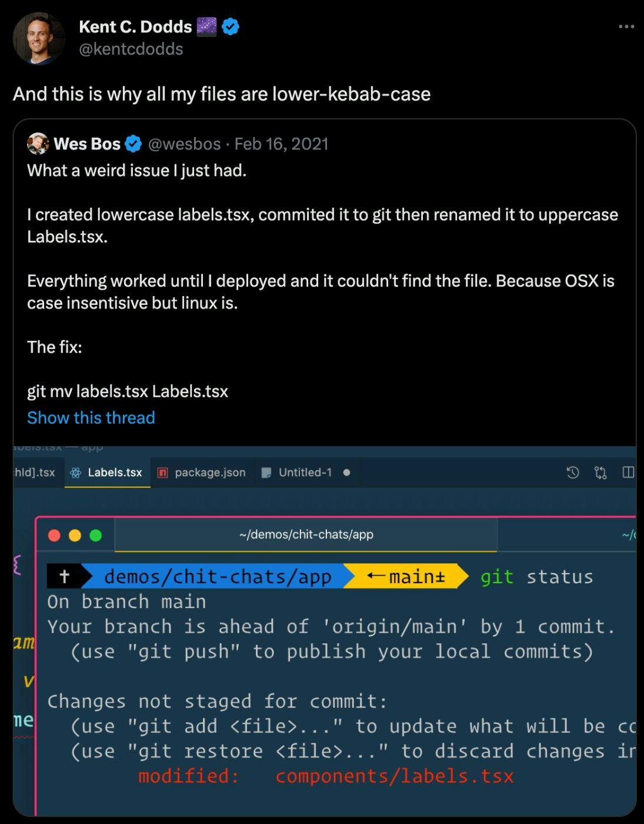The width and height of the screenshot is (644, 824).
Task: Click the Feb 16, 2021 timestamp
Action: 281,144
